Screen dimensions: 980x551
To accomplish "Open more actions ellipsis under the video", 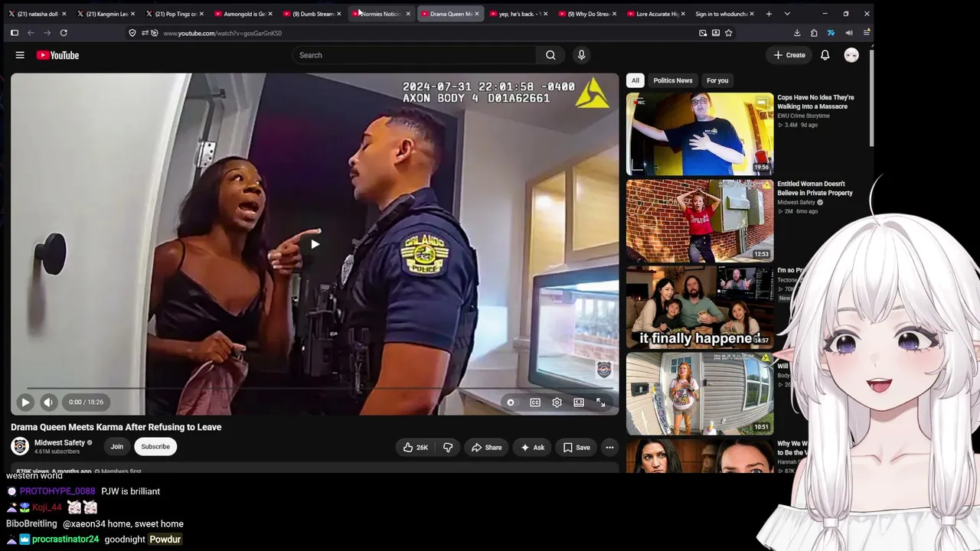I will click(609, 448).
